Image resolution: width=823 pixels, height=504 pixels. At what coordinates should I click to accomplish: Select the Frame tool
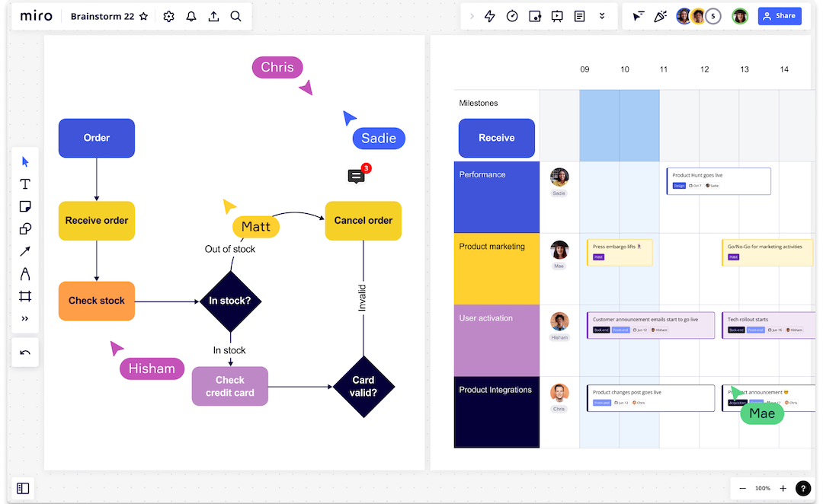pyautogui.click(x=25, y=296)
